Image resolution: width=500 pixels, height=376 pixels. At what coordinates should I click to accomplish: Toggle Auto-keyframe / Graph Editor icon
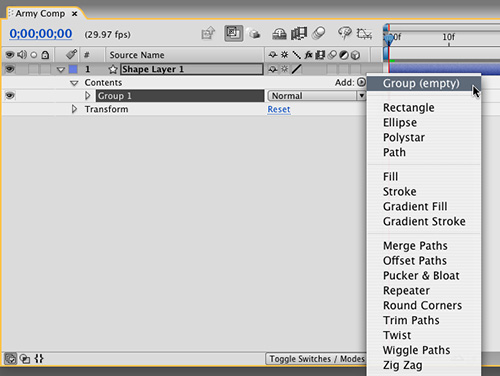364,34
